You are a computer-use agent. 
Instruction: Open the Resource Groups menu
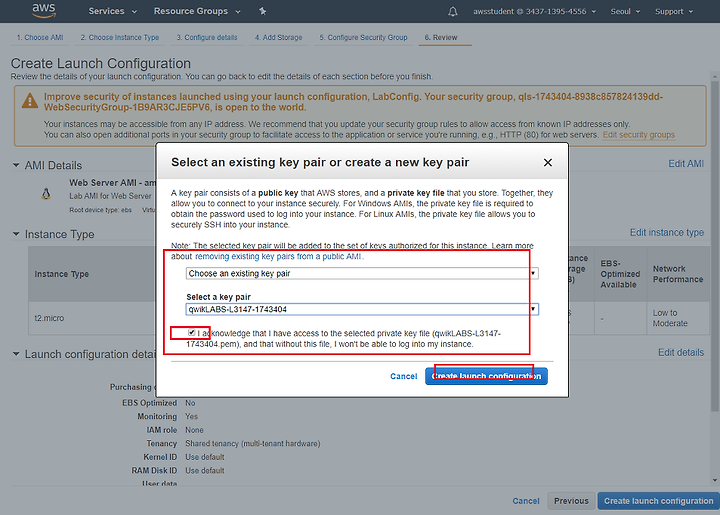pyautogui.click(x=197, y=11)
